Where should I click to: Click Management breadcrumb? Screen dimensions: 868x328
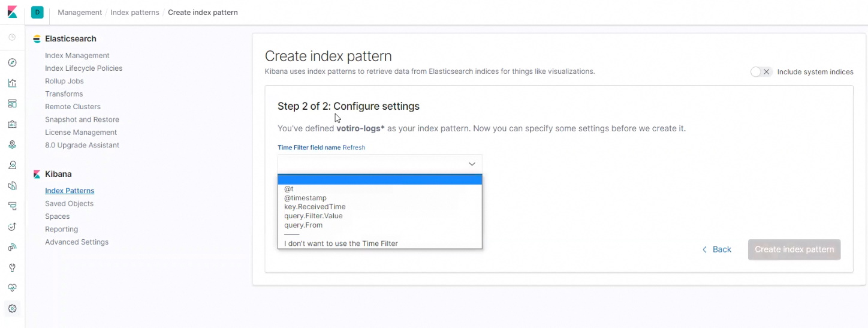80,12
